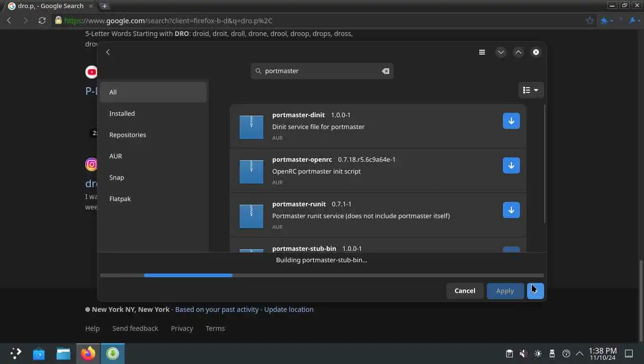The width and height of the screenshot is (644, 364).
Task: Open the Firefox extensions puzzle dropdown
Action: pyautogui.click(x=607, y=20)
